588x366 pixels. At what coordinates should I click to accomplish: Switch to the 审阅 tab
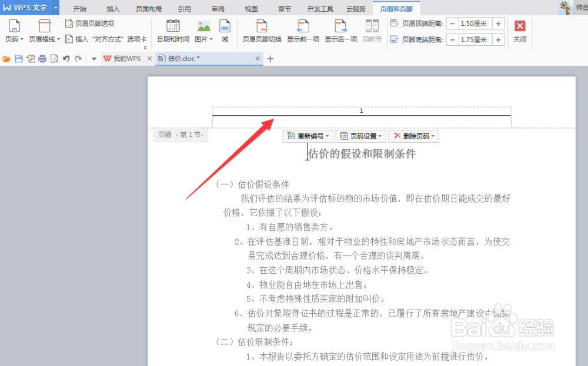pyautogui.click(x=218, y=9)
